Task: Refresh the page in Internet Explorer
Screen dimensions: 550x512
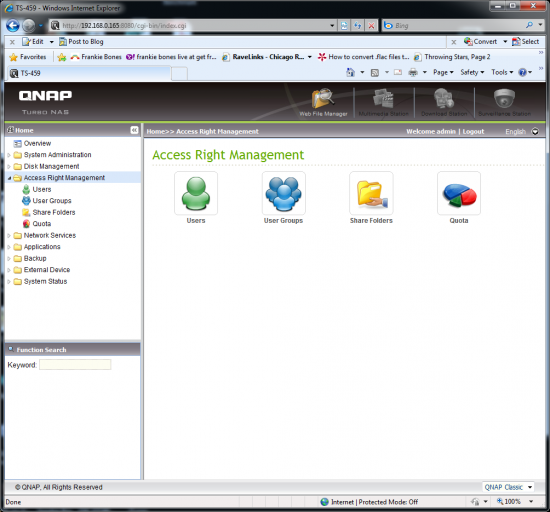Action: click(357, 26)
